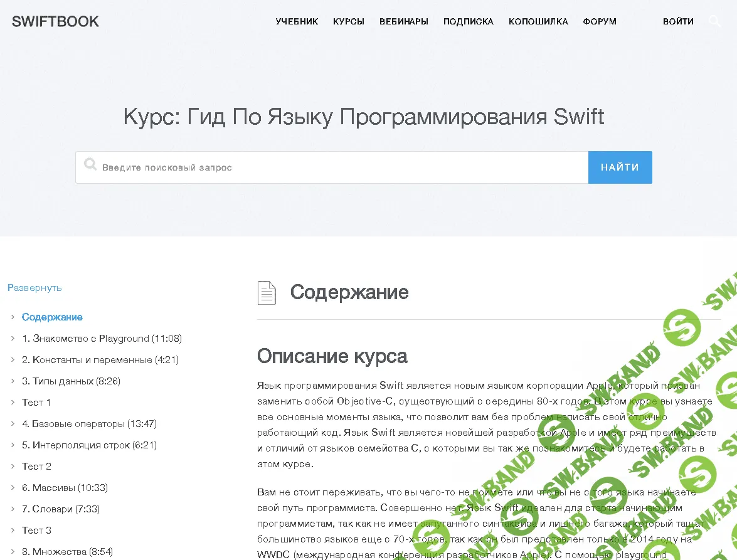Expand the chevron next to 'Тест 1'
The height and width of the screenshot is (560, 737).
[x=12, y=402]
